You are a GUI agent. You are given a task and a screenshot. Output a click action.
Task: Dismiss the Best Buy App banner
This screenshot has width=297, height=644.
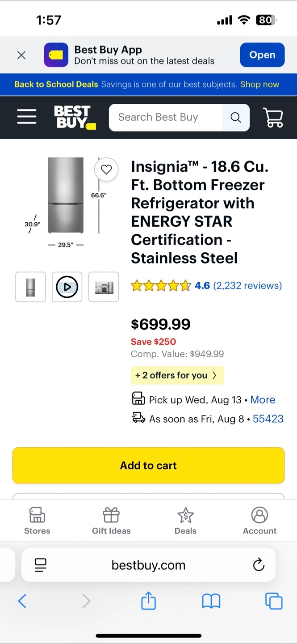coord(21,55)
